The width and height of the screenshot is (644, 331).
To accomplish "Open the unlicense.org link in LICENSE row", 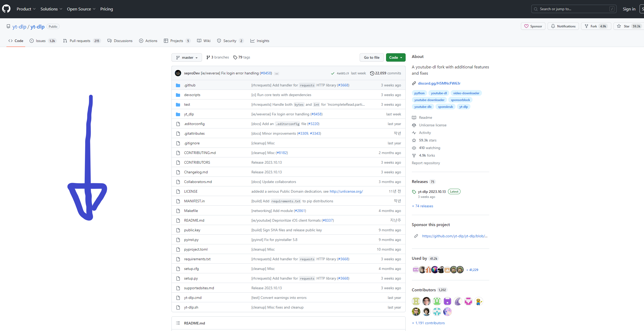I will click(x=346, y=191).
